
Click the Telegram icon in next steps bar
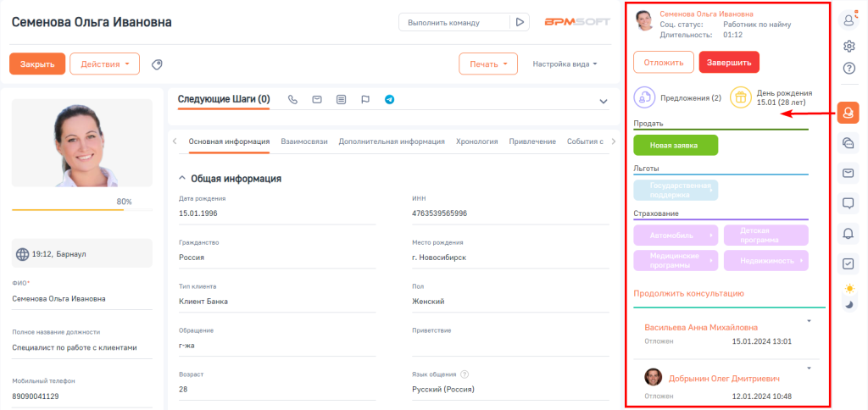(389, 100)
